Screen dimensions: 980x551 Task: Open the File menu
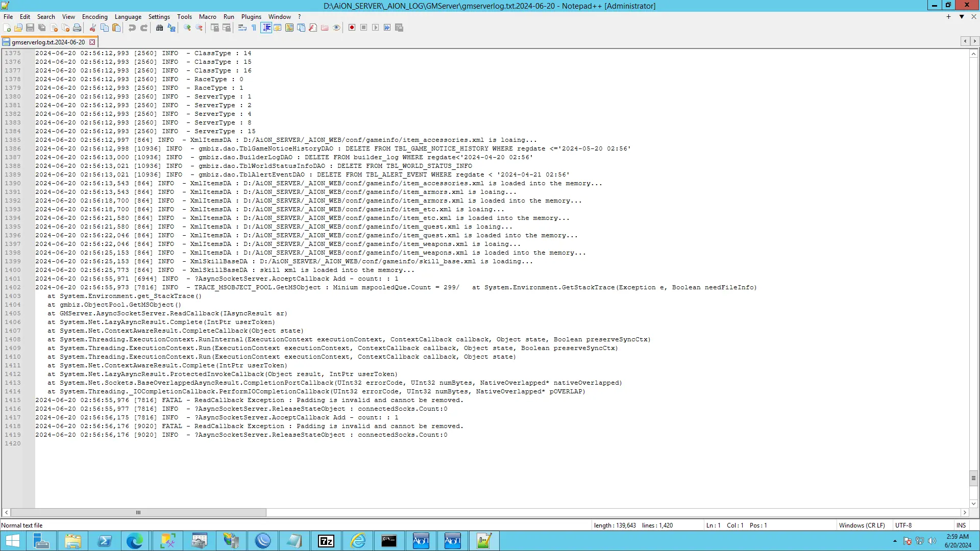8,17
